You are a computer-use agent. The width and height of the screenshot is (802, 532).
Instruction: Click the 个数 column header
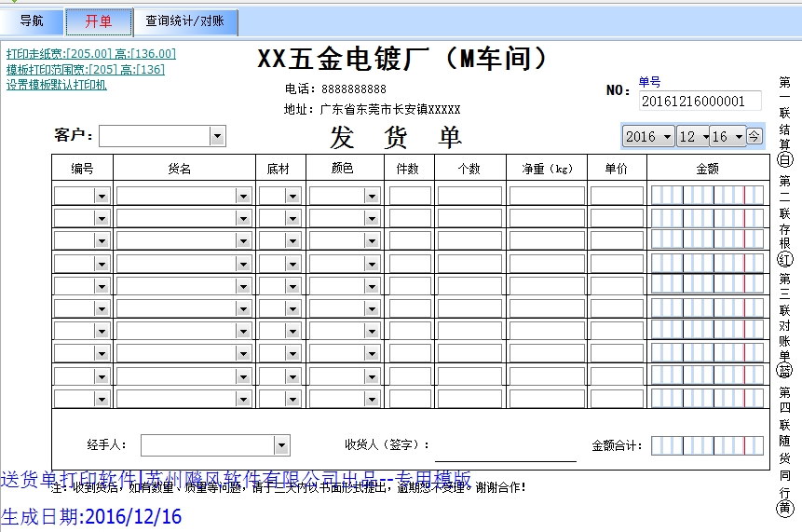469,169
